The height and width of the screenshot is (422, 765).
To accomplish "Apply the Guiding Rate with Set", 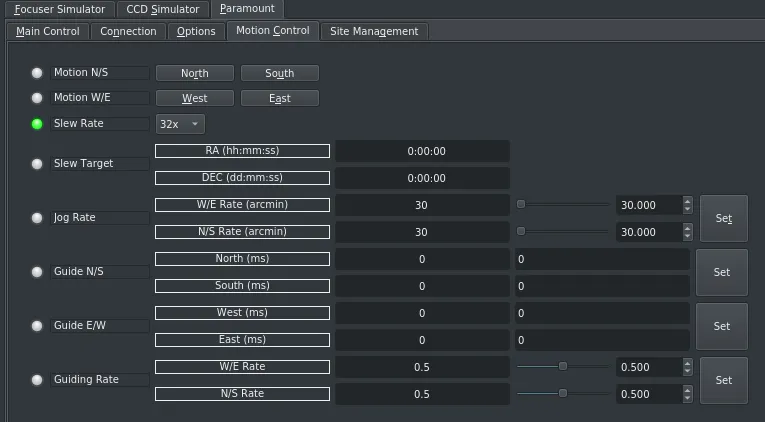I will (724, 380).
